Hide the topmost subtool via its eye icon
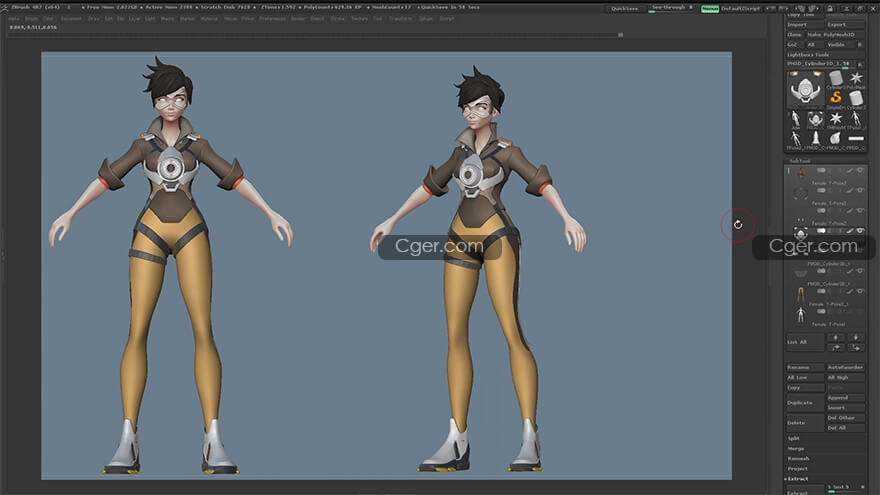This screenshot has width=880, height=495. (860, 170)
